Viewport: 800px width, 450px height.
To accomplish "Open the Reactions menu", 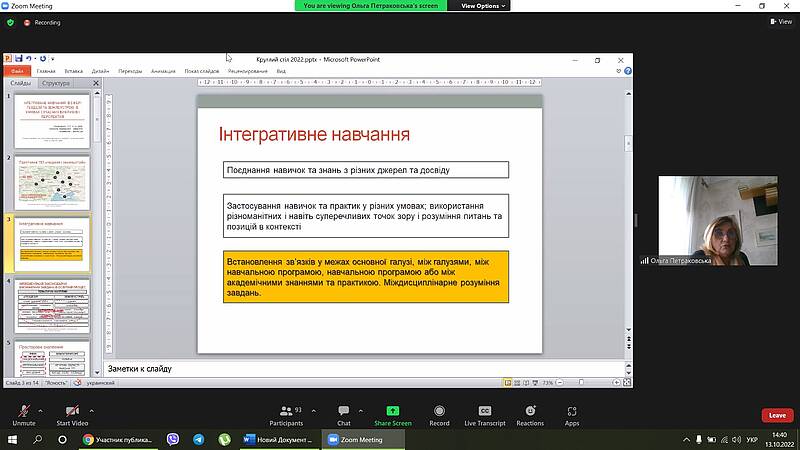I will pyautogui.click(x=530, y=411).
